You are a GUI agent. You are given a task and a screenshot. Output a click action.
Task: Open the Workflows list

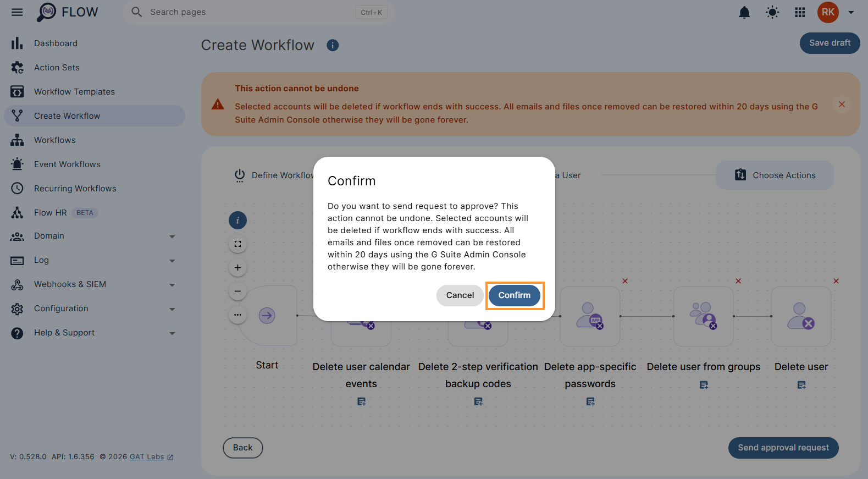click(95, 140)
